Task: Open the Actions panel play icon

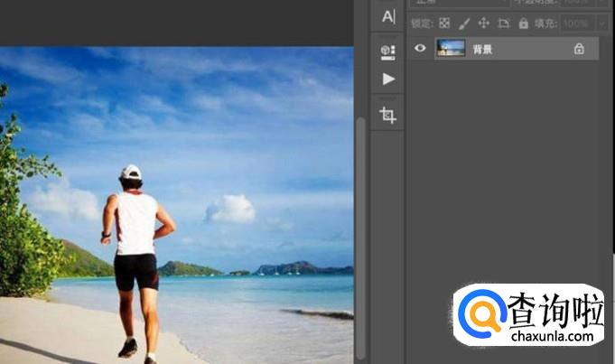Action: 388,79
